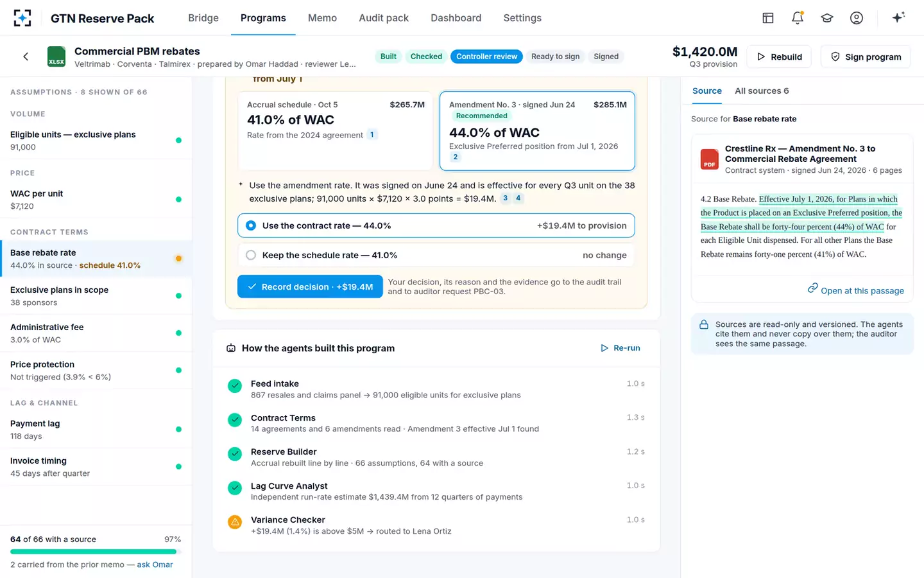Click the PDF icon of Crestline Rx amendment

709,159
